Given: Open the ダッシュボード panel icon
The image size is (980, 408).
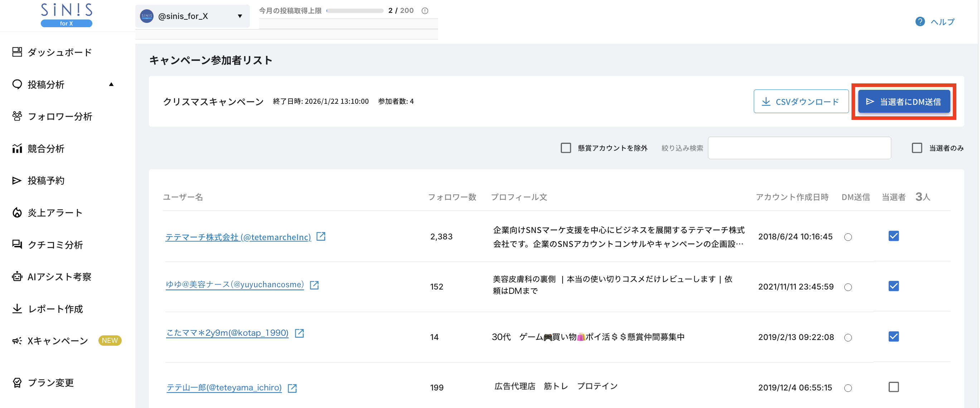Looking at the screenshot, I should (x=17, y=52).
